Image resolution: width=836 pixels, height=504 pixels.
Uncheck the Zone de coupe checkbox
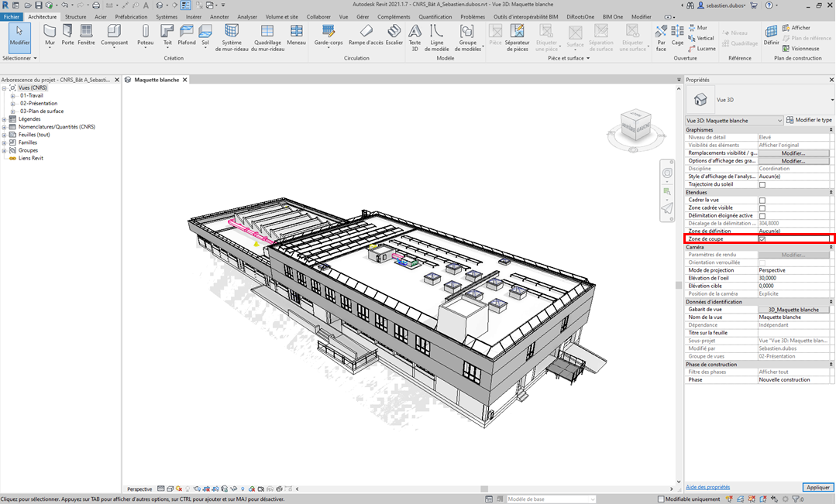pos(762,239)
